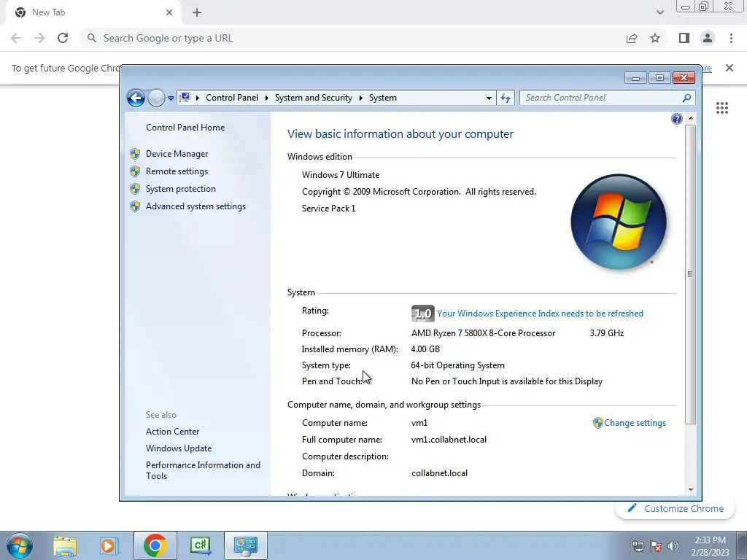Open Google apps grid in Chrome
Viewport: 747px width, 560px height.
[x=722, y=108]
